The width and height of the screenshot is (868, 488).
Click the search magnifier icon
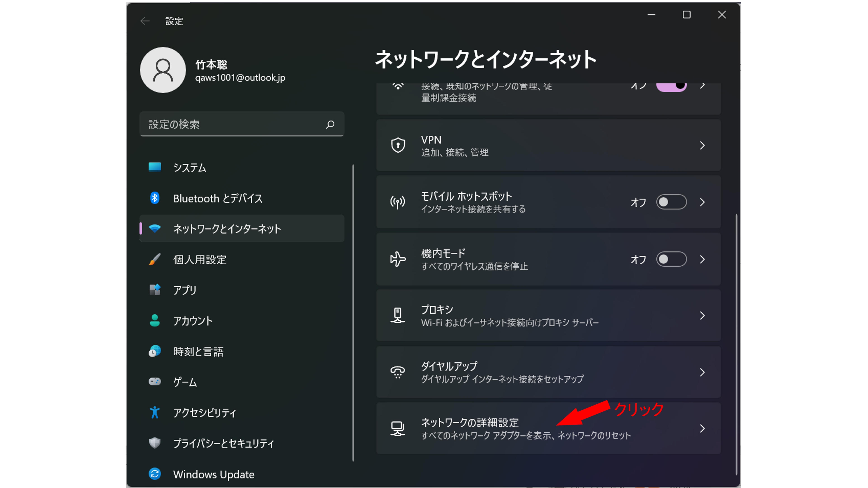(x=330, y=124)
